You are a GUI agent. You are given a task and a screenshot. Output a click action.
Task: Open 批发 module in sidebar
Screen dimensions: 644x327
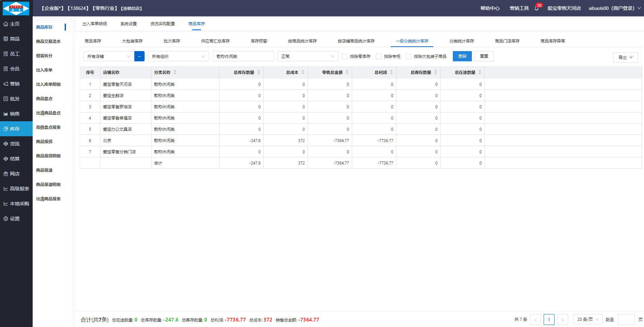click(x=16, y=99)
